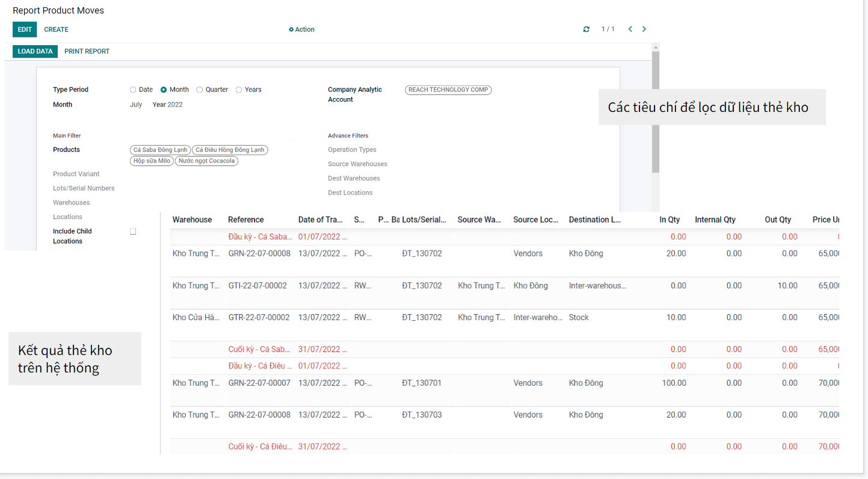Click the CREATE button
The height and width of the screenshot is (479, 868).
(x=56, y=29)
